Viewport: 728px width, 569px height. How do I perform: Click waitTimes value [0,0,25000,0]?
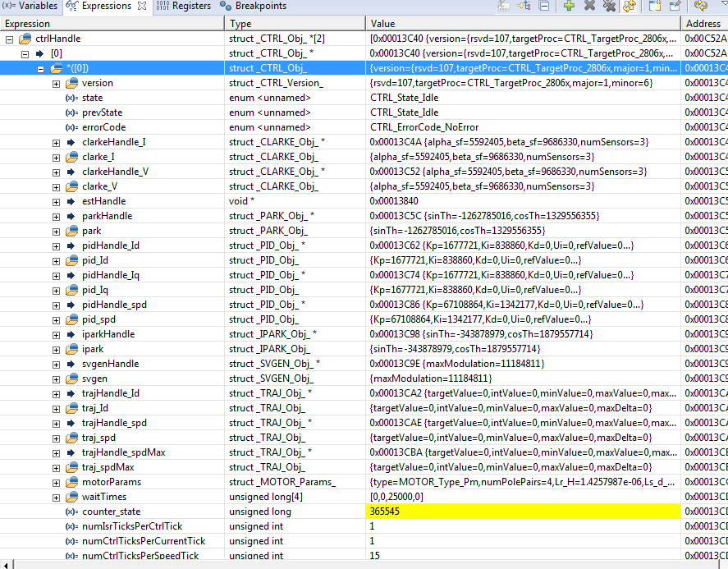(396, 497)
